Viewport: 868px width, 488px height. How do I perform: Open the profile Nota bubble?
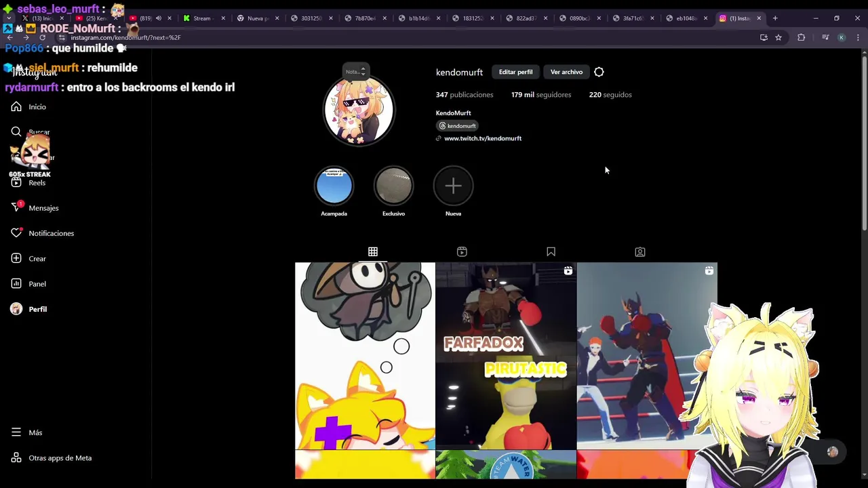(356, 71)
